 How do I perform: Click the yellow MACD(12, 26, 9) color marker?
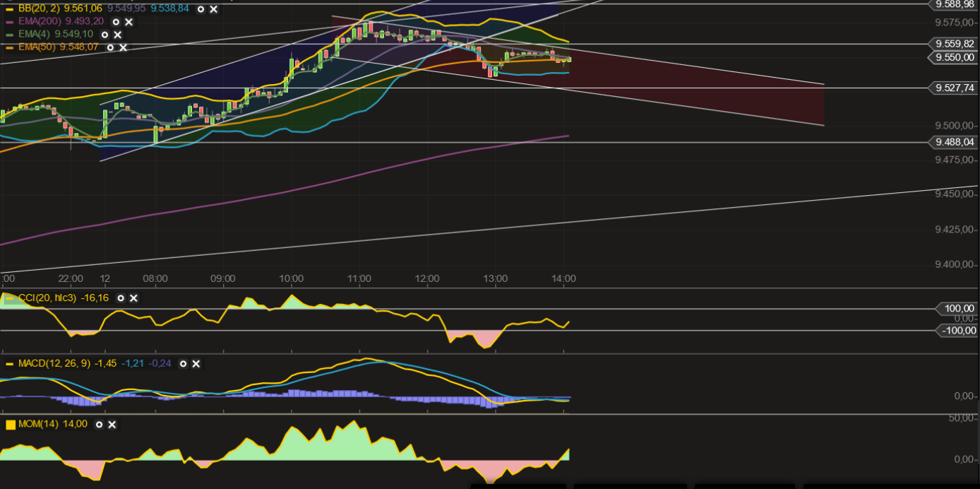click(8, 364)
